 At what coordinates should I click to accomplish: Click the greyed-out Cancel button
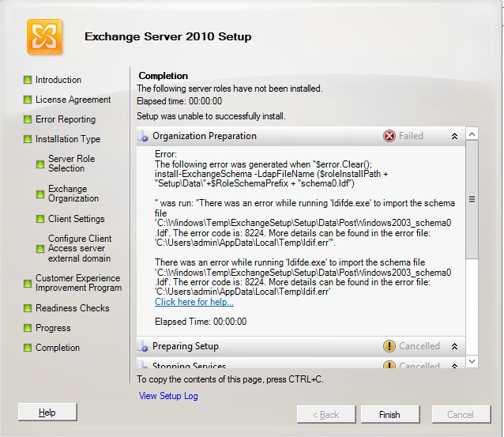tap(461, 415)
